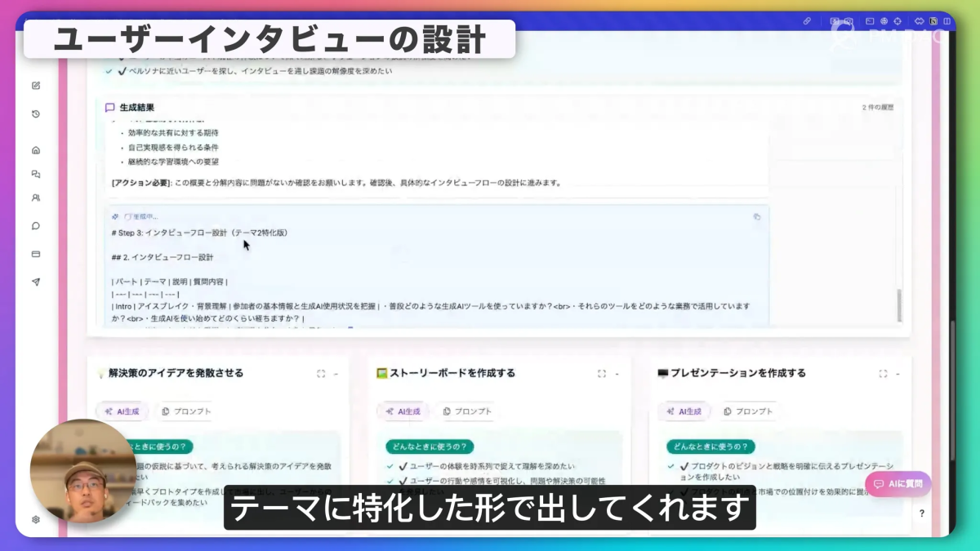Image resolution: width=980 pixels, height=551 pixels.
Task: Switch to プロンプト tab in storyboard card
Action: (467, 411)
